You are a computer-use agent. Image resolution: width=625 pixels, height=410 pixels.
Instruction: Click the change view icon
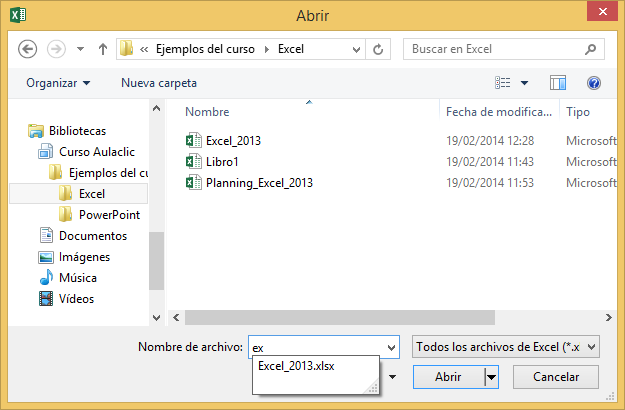504,83
